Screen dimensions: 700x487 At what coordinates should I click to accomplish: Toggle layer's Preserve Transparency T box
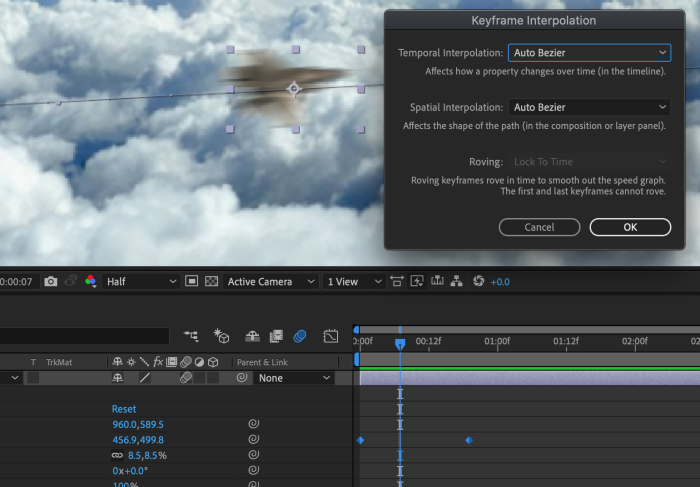pos(33,378)
